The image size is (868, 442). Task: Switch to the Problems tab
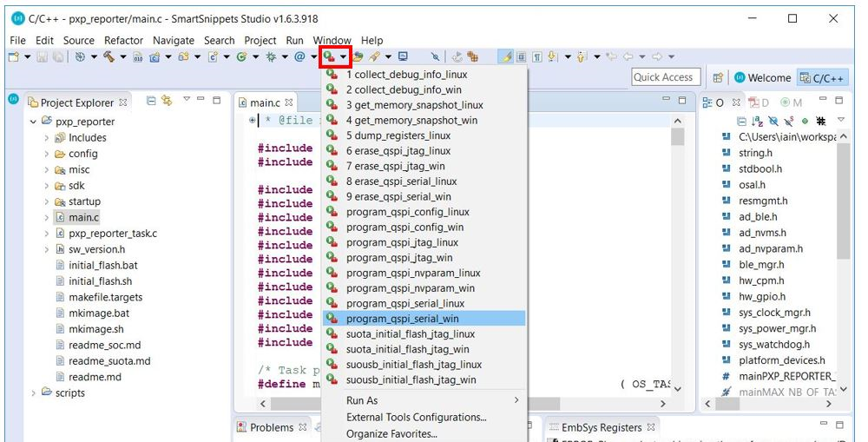[x=271, y=427]
